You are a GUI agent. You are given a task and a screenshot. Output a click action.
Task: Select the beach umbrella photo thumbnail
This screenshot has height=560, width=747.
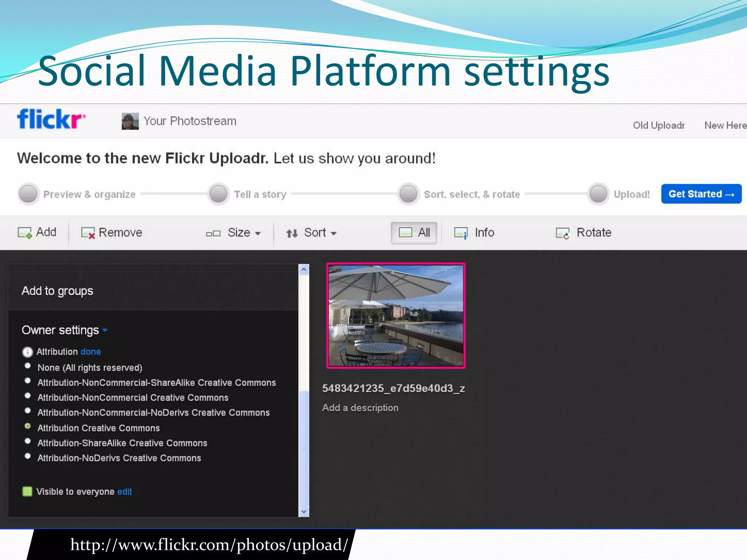coord(396,316)
